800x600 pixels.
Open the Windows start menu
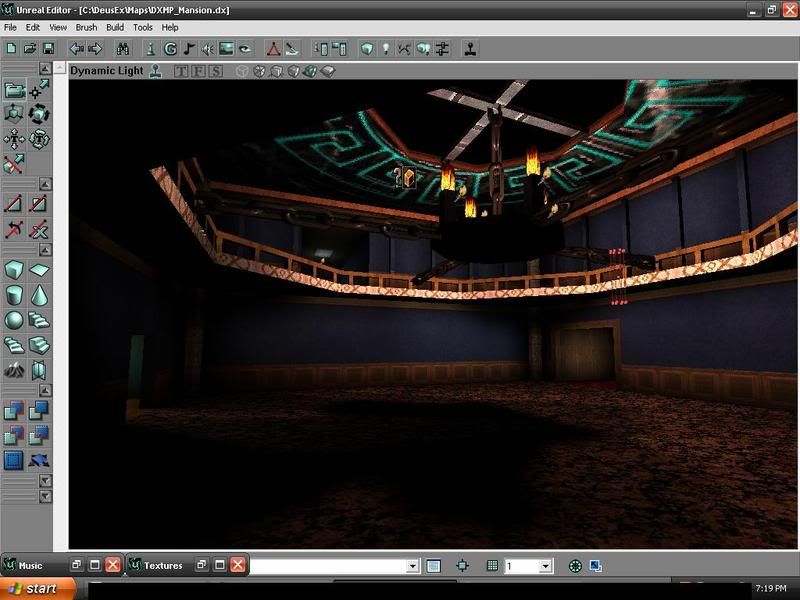[38, 588]
